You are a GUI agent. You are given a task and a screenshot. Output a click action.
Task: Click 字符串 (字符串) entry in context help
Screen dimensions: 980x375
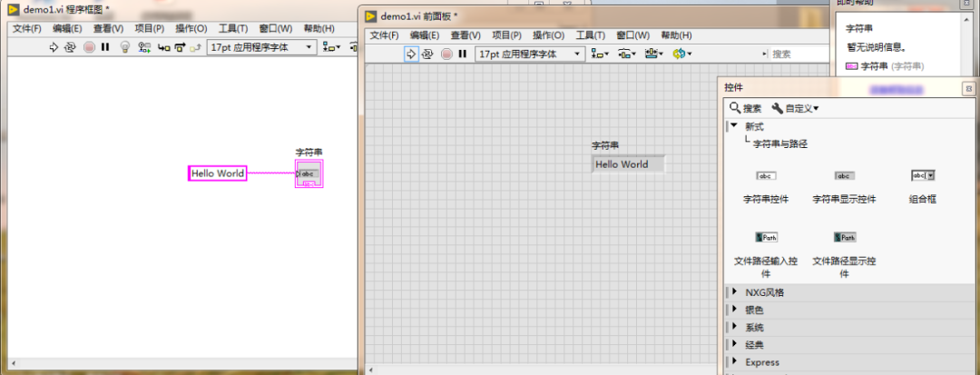[886, 66]
